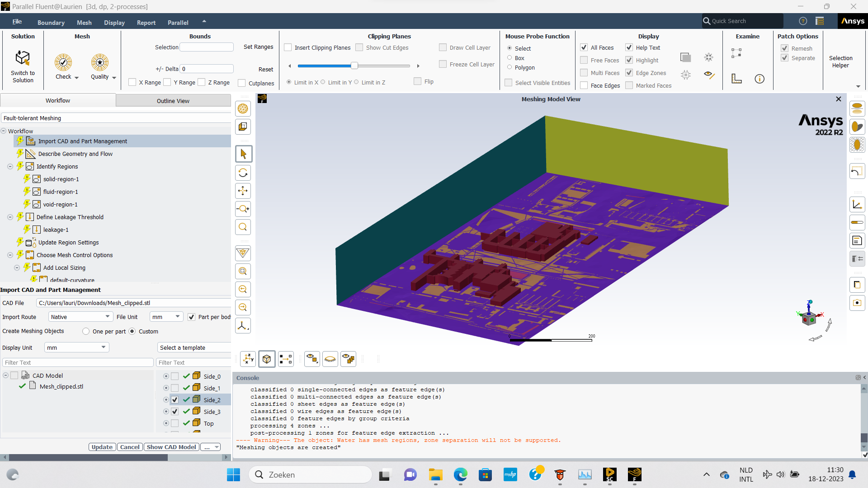868x488 pixels.
Task: Toggle the Face Edges display checkbox
Action: (584, 85)
